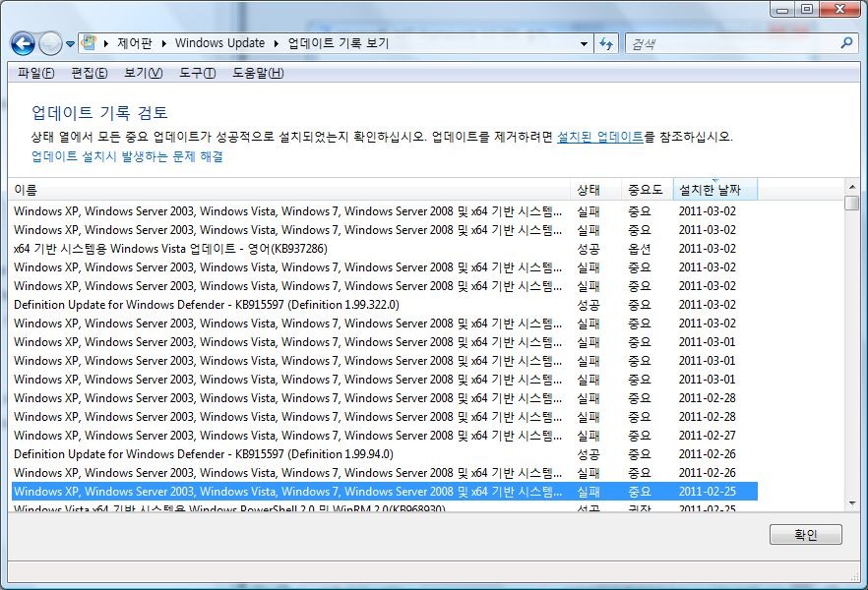Click the Back navigation arrow button
This screenshot has height=590, width=868.
point(23,43)
